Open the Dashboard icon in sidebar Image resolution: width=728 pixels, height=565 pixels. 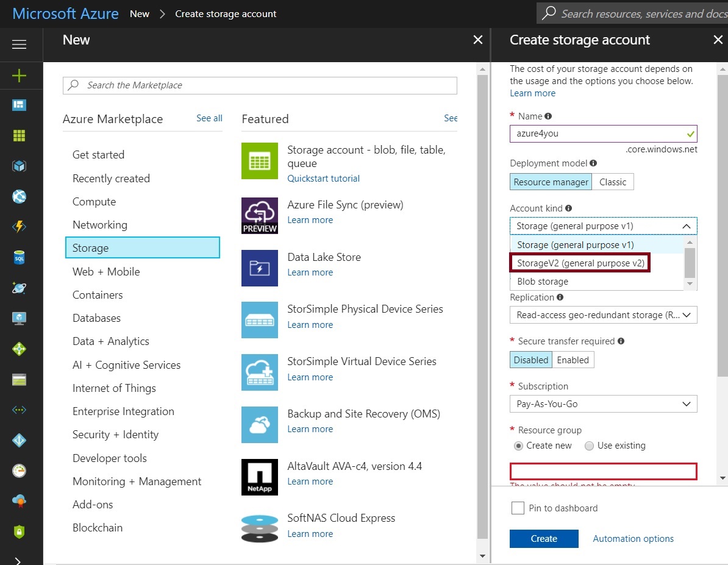19,105
